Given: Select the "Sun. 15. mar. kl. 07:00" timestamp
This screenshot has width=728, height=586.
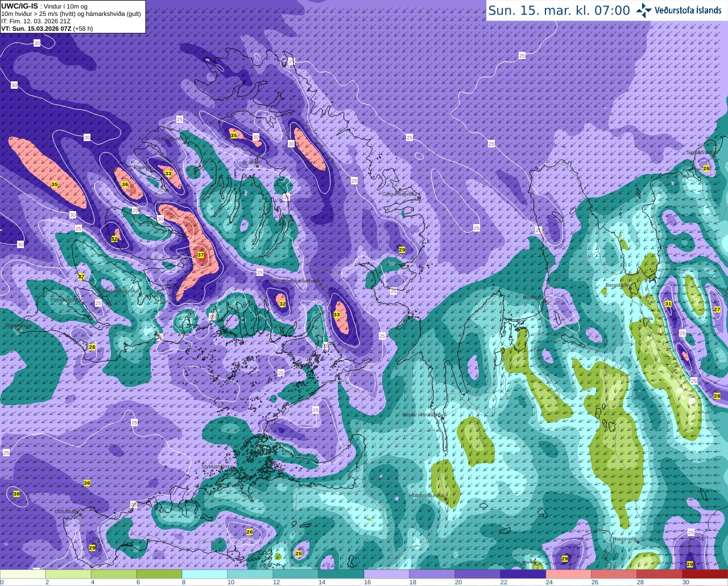Looking at the screenshot, I should (559, 10).
